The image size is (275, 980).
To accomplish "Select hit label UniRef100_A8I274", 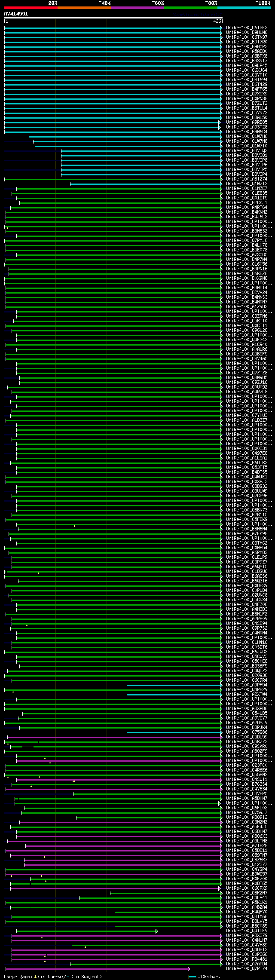I will (247, 179).
